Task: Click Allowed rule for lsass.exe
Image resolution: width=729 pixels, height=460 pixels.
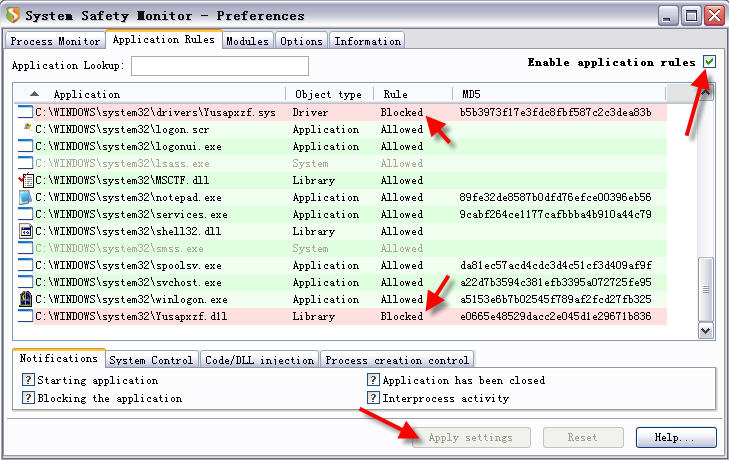Action: click(x=402, y=163)
